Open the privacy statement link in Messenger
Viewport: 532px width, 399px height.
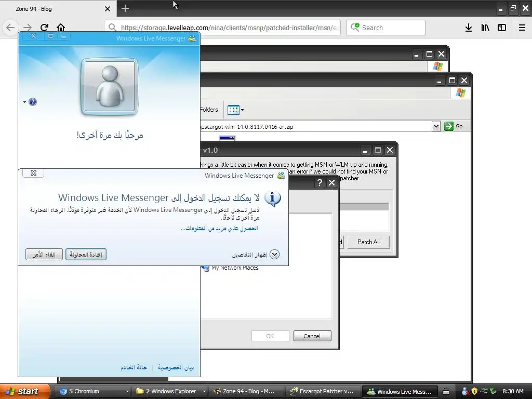tap(176, 367)
